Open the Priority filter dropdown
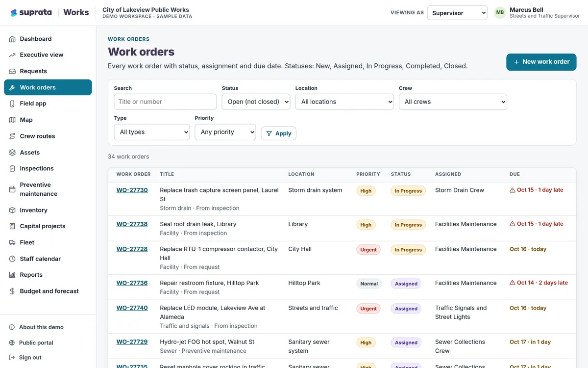The image size is (588, 368). coord(225,132)
